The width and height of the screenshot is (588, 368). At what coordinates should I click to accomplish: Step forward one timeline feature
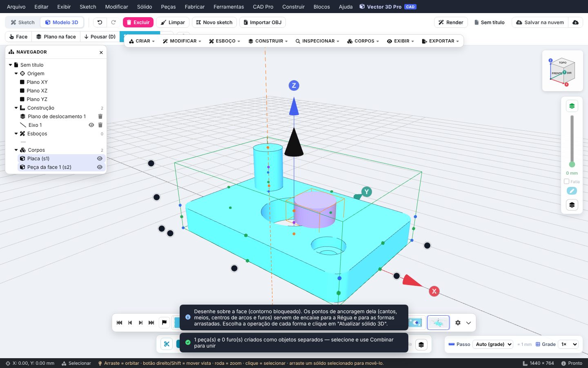pyautogui.click(x=140, y=323)
